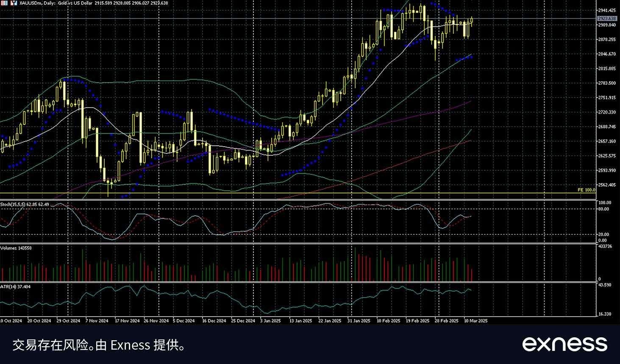Click the 31 Jan 2025 date label

point(359,321)
